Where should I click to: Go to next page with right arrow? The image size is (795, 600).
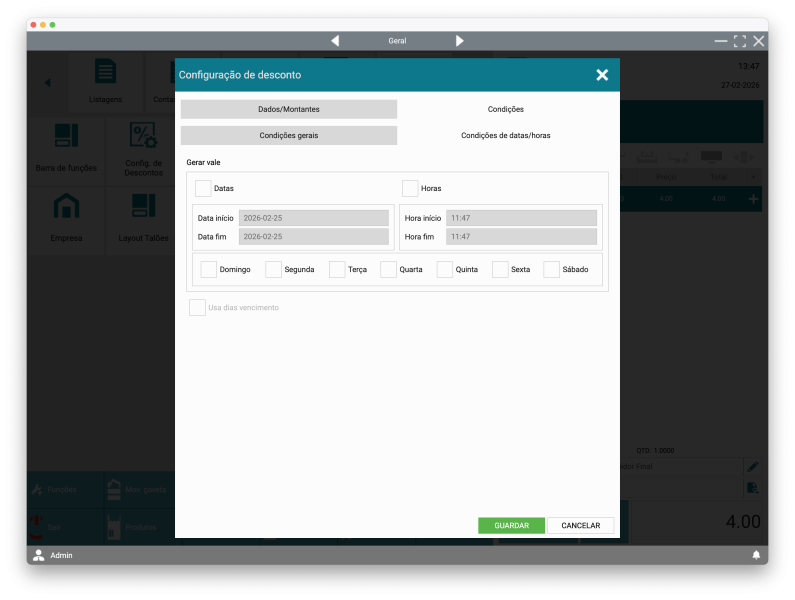(x=460, y=41)
